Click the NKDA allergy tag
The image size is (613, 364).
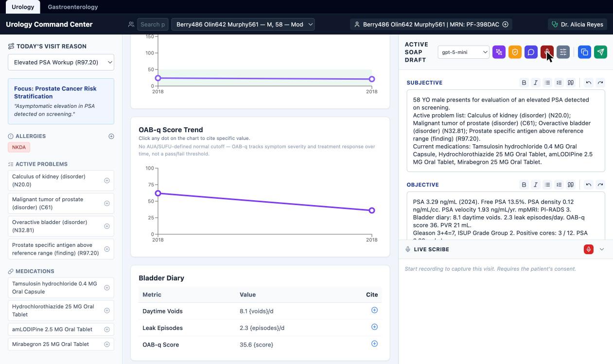click(x=19, y=147)
